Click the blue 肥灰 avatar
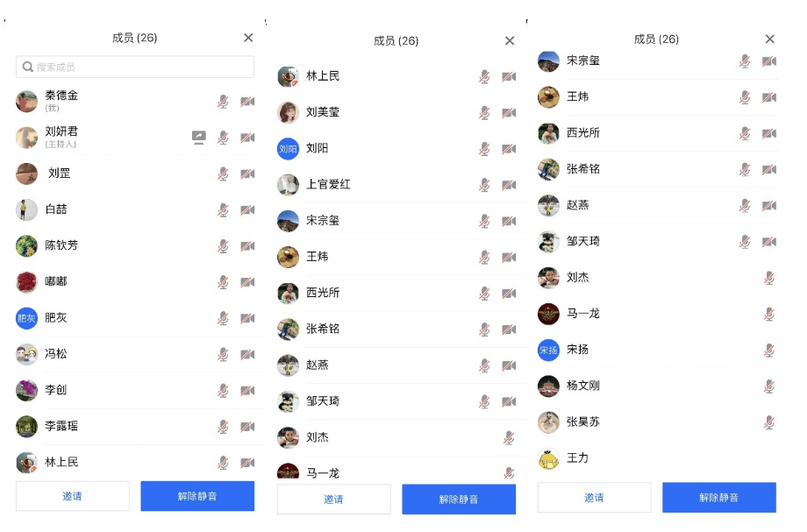Viewport: 807px width, 532px height. (x=27, y=318)
